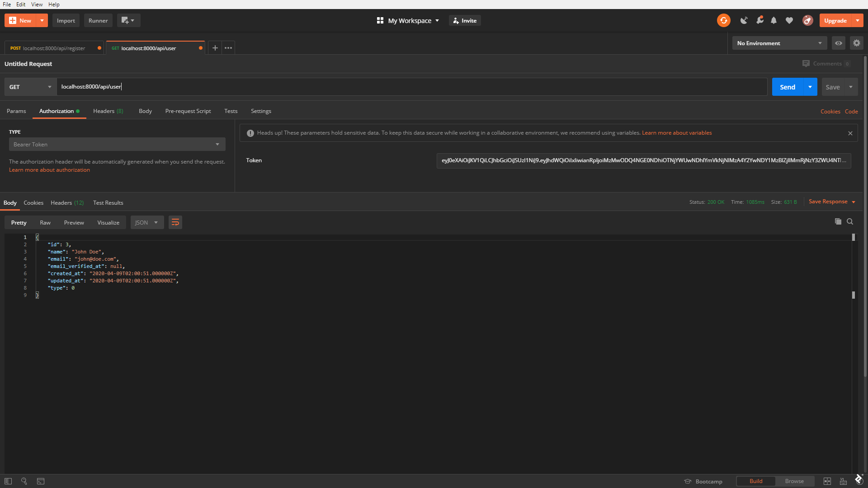Click the Send button to submit request
Viewport: 868px width, 488px height.
787,86
